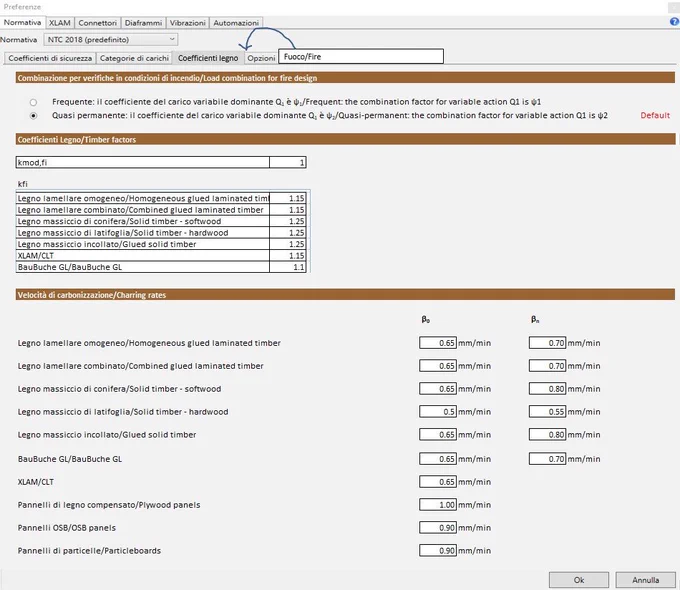Select the BauBuche GL/BauBuche GL kfi row label
The image size is (680, 590).
click(143, 267)
